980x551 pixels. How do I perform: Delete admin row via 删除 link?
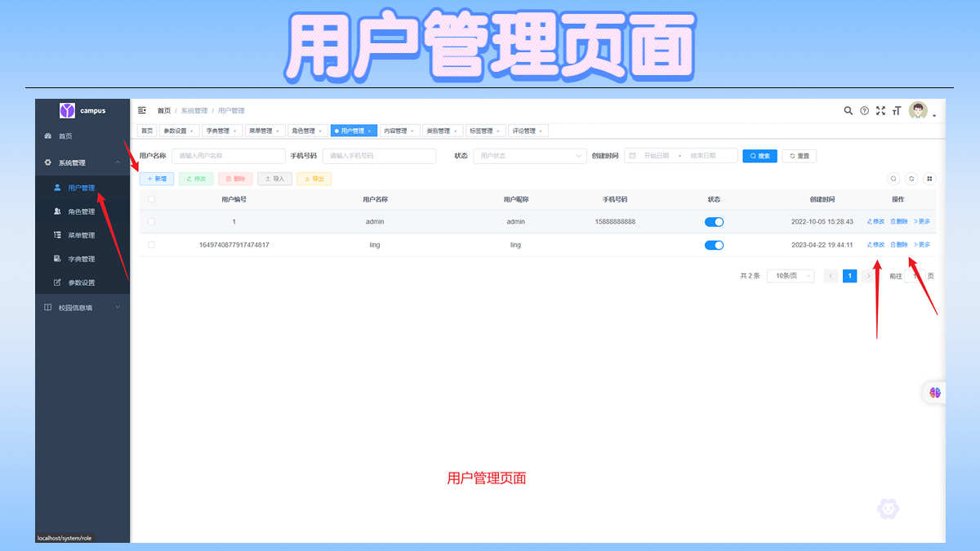[x=898, y=221]
